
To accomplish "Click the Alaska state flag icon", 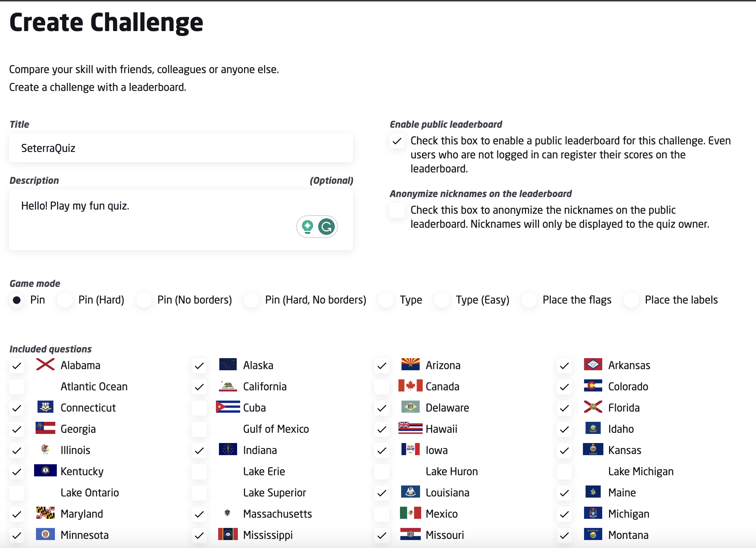I will tap(228, 365).
